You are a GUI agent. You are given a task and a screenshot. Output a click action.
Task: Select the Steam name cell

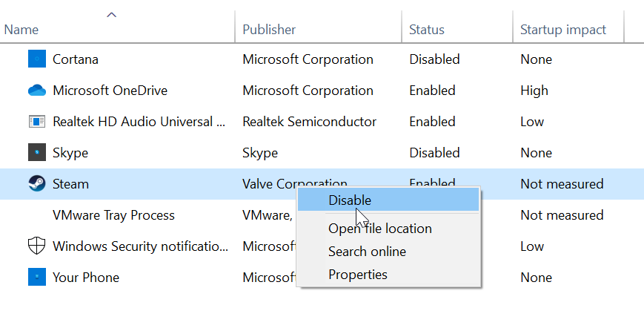pos(70,184)
